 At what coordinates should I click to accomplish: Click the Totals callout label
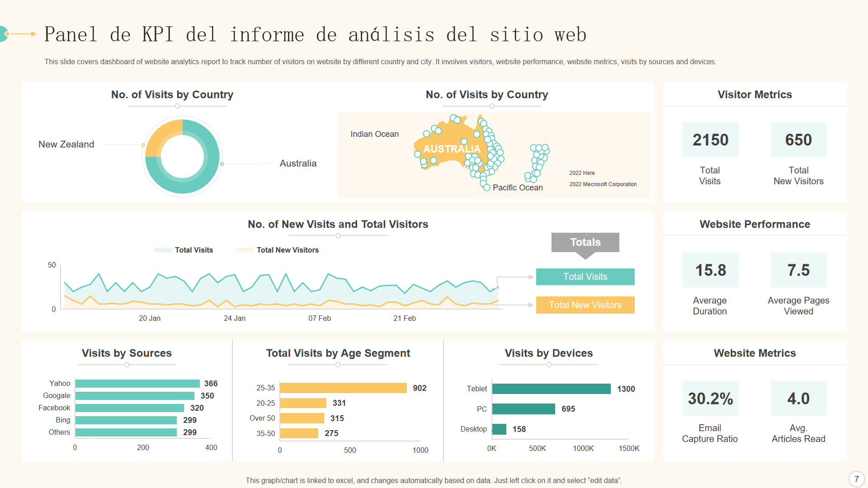[x=585, y=242]
